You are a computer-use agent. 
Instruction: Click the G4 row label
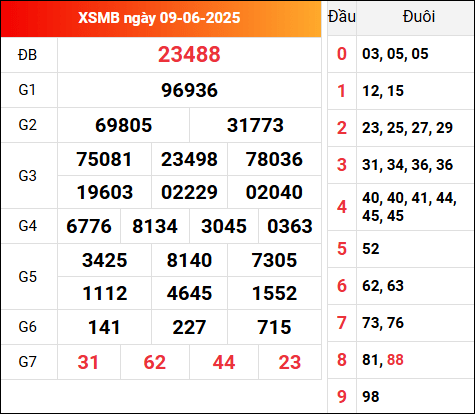(27, 226)
